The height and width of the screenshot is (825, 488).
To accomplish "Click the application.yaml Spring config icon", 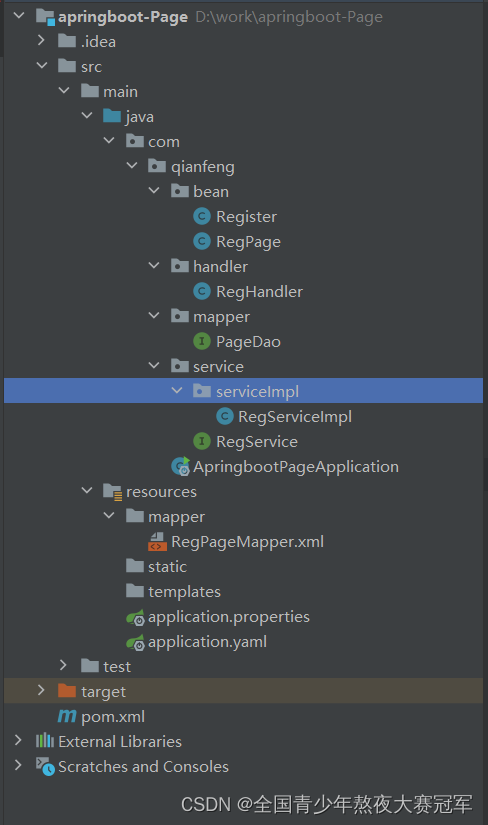I will point(135,642).
